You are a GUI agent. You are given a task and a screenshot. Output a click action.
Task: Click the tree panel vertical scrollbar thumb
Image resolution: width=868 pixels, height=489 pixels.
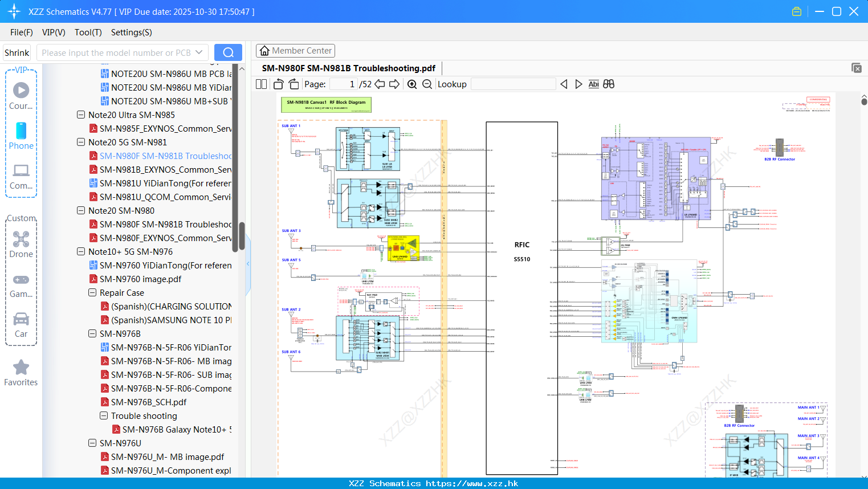pyautogui.click(x=242, y=236)
